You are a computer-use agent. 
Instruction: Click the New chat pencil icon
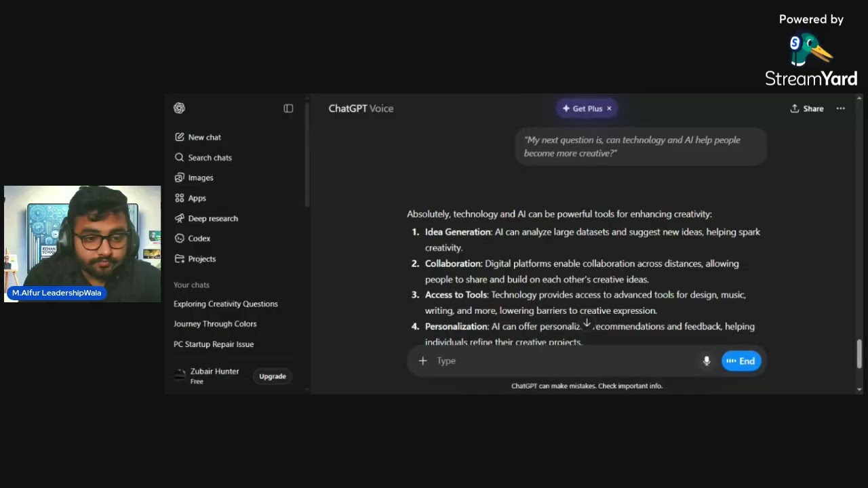[x=179, y=137]
